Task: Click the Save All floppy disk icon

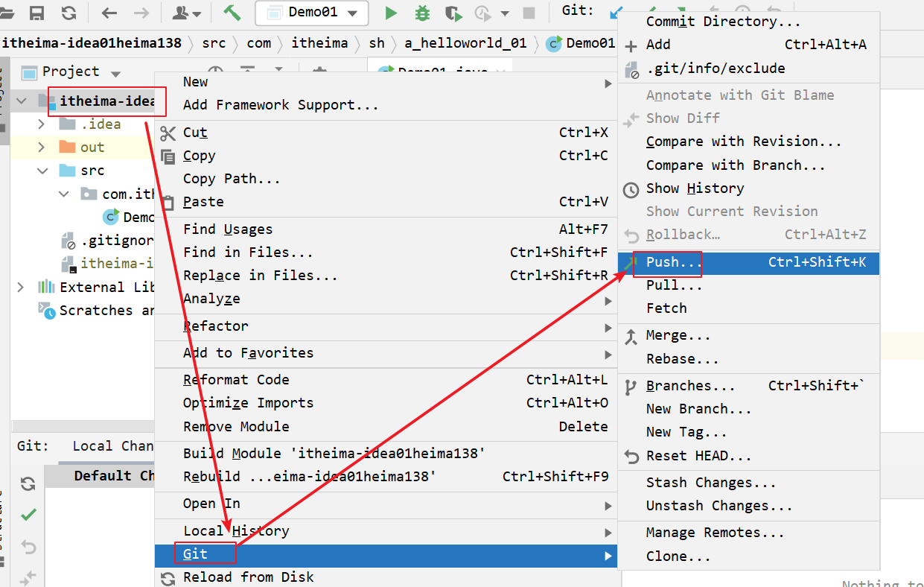Action: point(36,13)
